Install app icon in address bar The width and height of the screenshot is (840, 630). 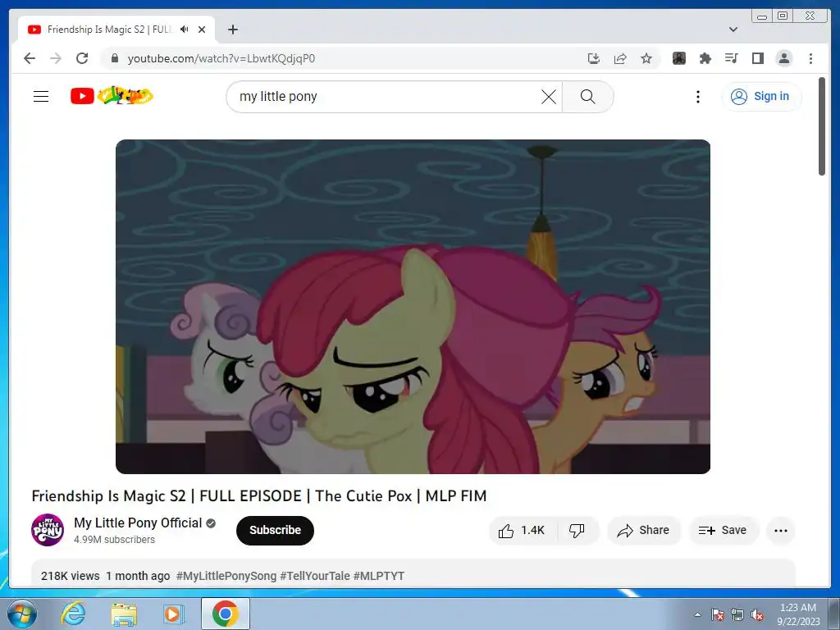pos(594,58)
